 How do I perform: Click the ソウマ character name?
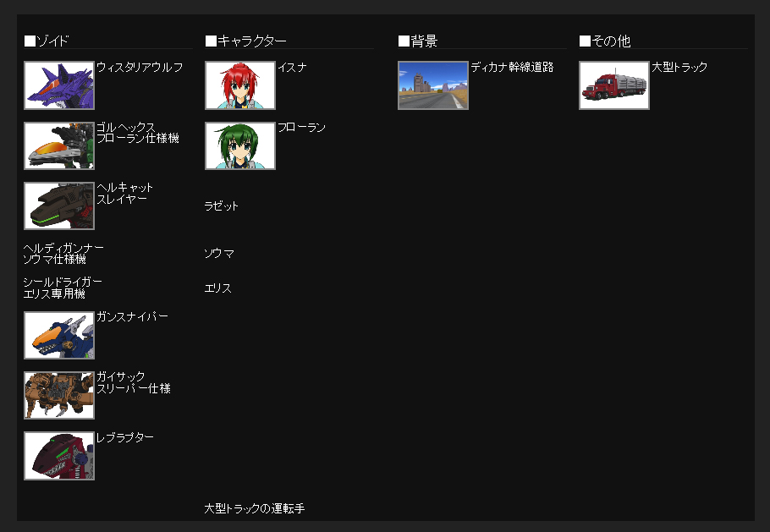tap(219, 253)
